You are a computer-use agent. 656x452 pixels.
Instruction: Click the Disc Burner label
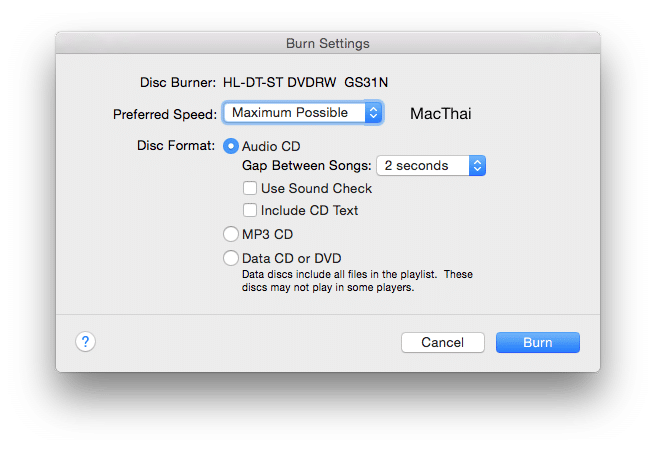click(x=177, y=82)
